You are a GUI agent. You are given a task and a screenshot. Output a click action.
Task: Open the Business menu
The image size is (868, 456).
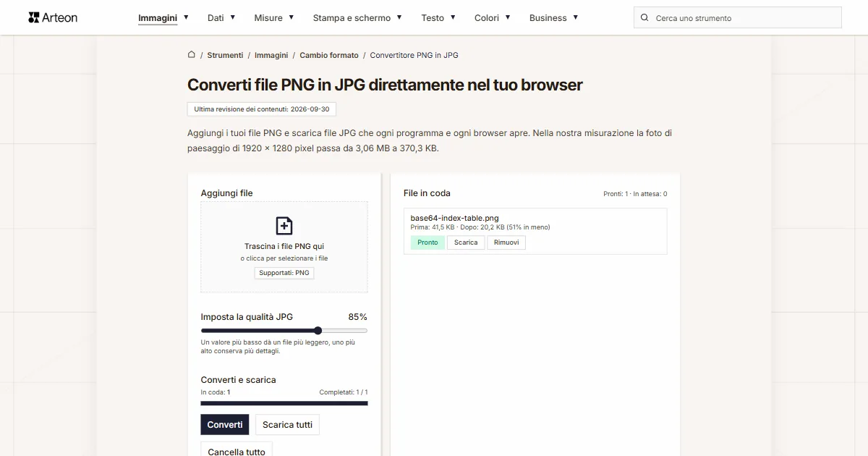click(x=548, y=17)
